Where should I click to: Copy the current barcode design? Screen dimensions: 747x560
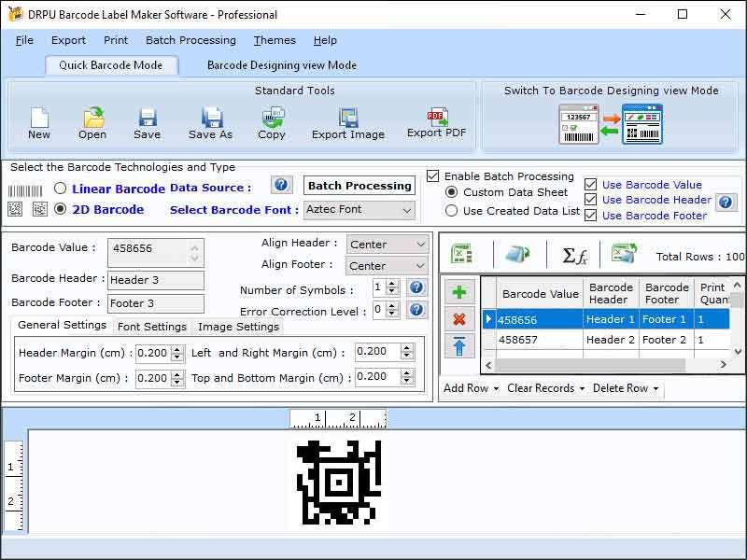click(272, 121)
